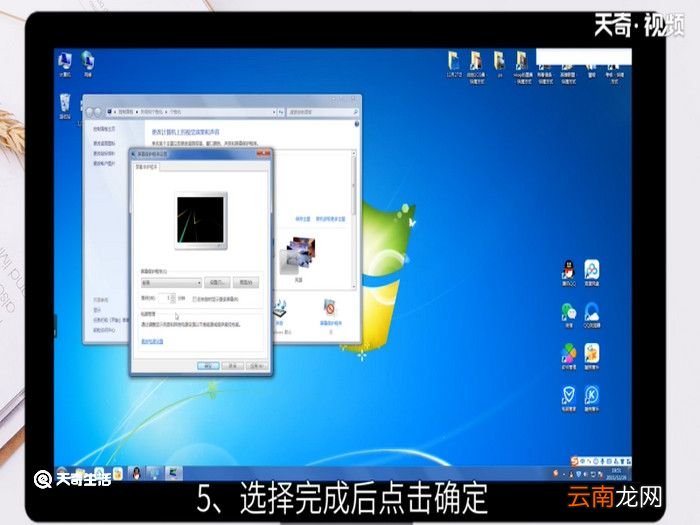700x525 pixels.
Task: Open Control Panel Home link in sidebar
Action: coord(104,129)
